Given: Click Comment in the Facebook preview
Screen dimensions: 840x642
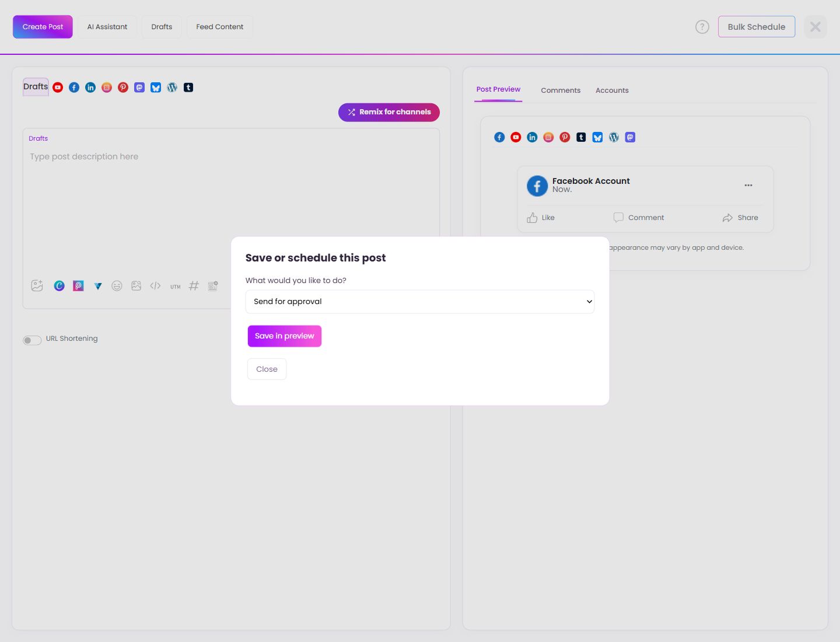Looking at the screenshot, I should tap(639, 218).
